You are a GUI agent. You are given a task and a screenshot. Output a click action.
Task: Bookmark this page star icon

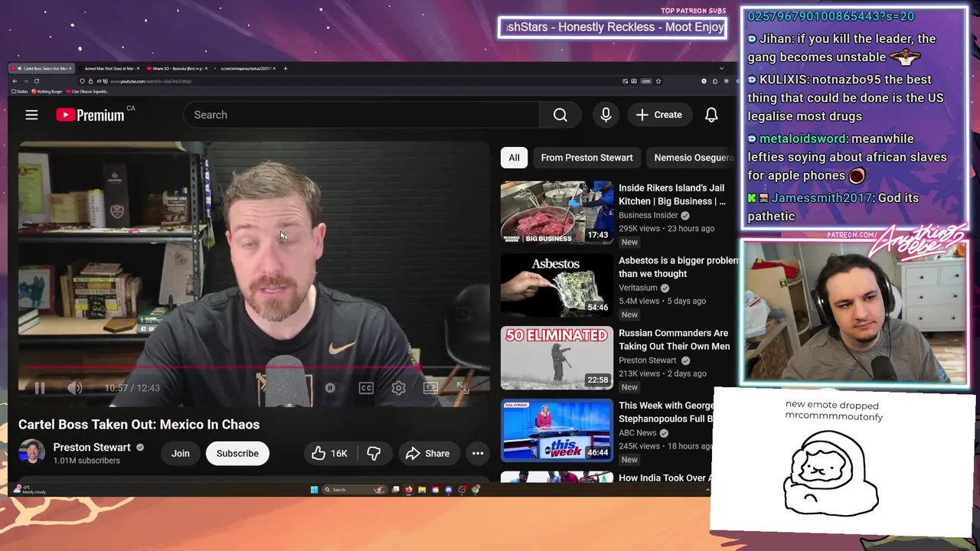click(658, 81)
